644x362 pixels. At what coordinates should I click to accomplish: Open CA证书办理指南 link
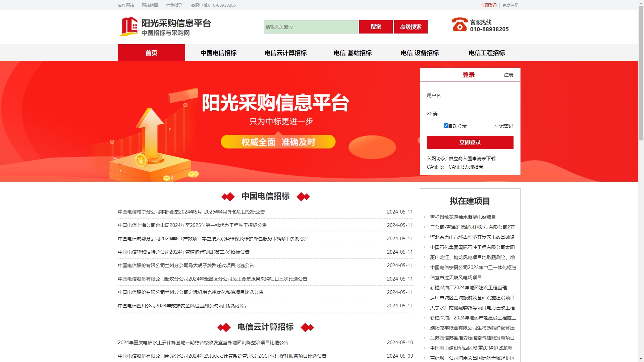(466, 167)
